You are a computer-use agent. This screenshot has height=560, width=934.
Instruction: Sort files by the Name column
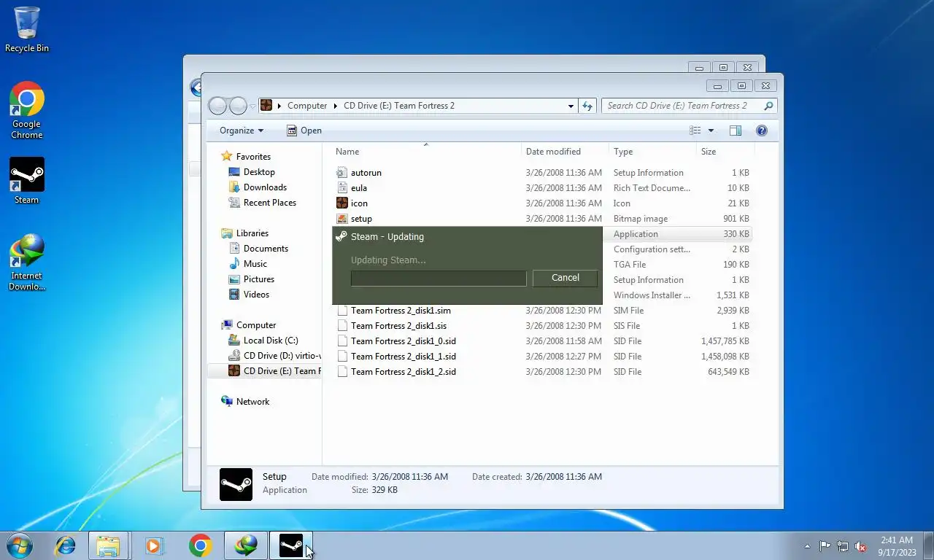(427, 152)
